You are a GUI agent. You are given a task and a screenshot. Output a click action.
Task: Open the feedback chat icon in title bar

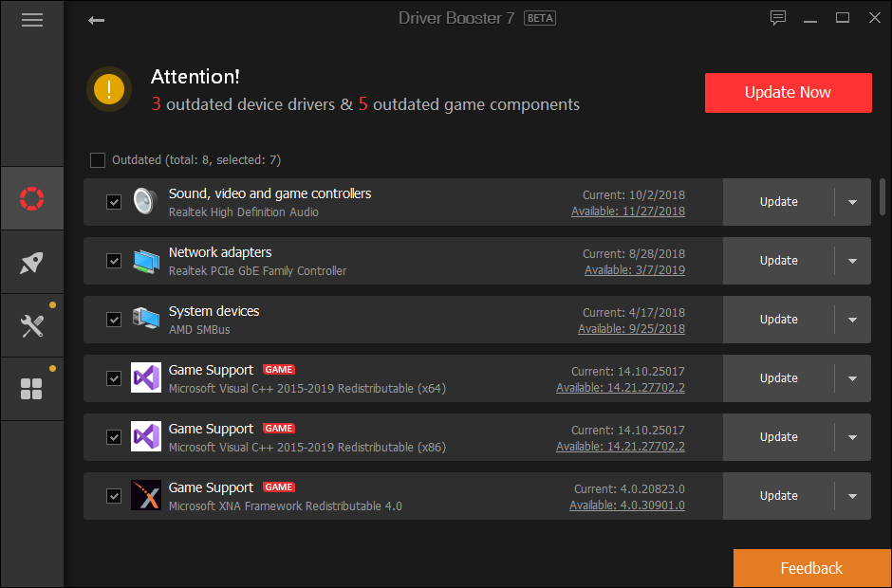(x=778, y=18)
